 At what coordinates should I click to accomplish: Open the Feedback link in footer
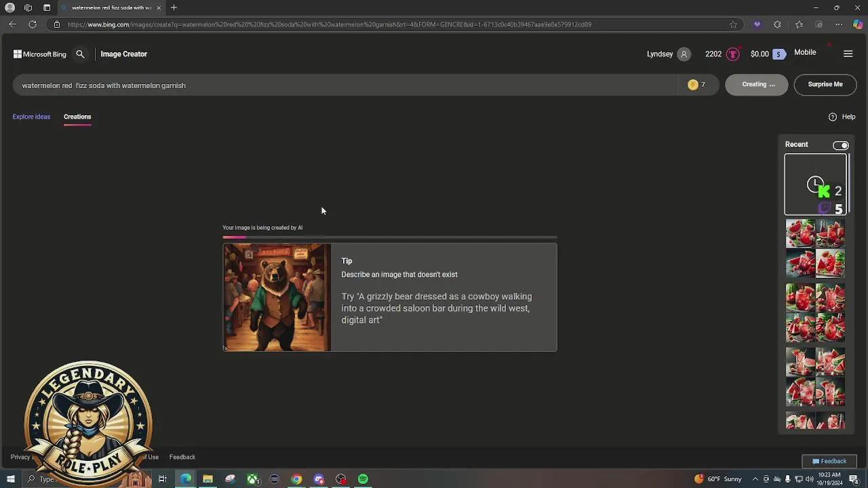[182, 457]
